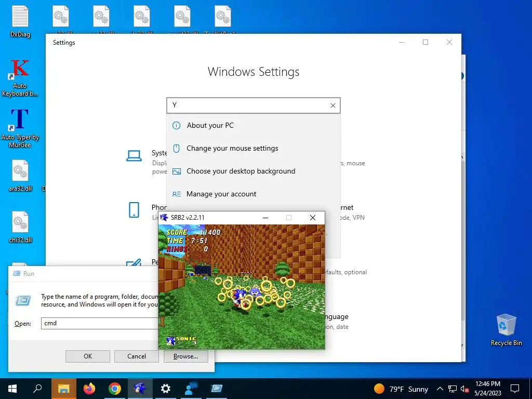
Task: Switch to SRB2 Sonic taskbar icon
Action: [x=140, y=389]
